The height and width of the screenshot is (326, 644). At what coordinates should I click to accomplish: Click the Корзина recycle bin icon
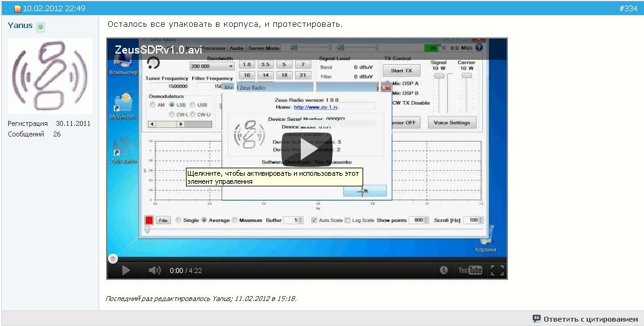(485, 239)
